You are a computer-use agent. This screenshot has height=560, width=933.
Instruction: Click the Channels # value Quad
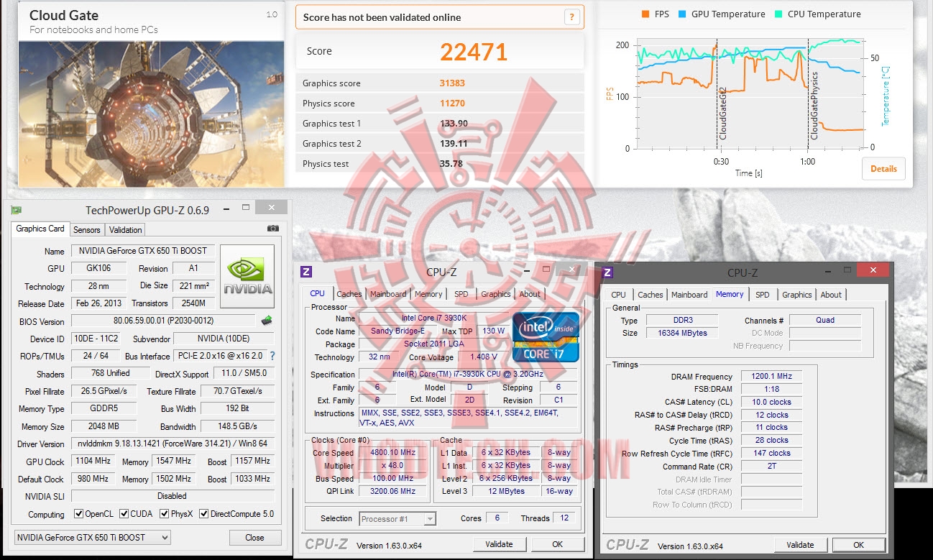click(825, 321)
